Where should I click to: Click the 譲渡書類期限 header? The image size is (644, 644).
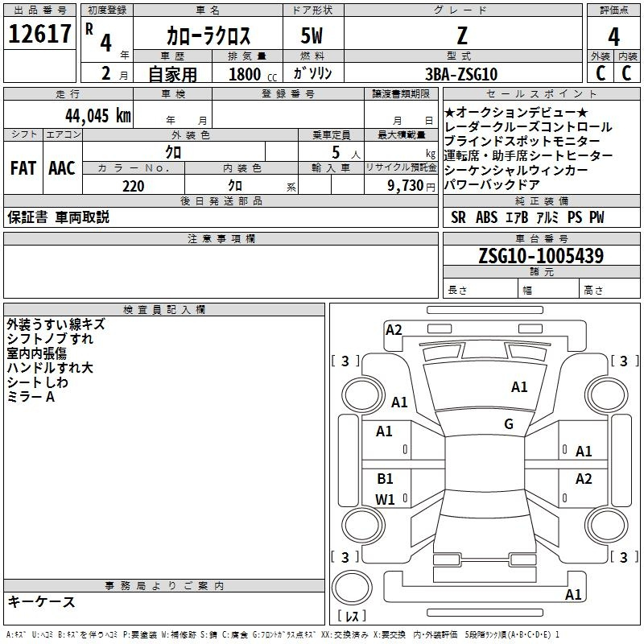click(x=401, y=93)
